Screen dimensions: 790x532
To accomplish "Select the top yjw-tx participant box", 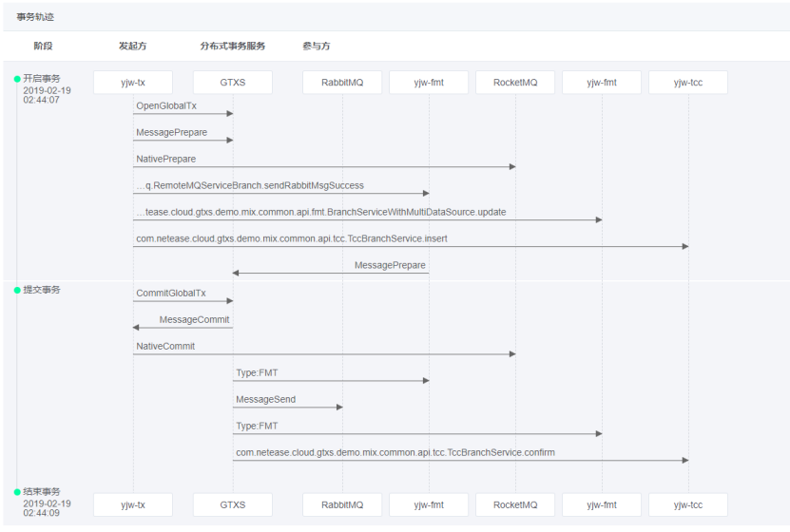I will tap(133, 83).
